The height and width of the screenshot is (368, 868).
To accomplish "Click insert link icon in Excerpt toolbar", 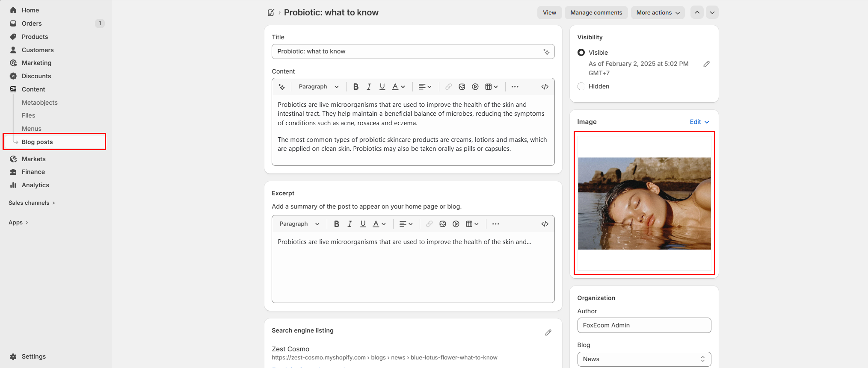I will pos(429,224).
